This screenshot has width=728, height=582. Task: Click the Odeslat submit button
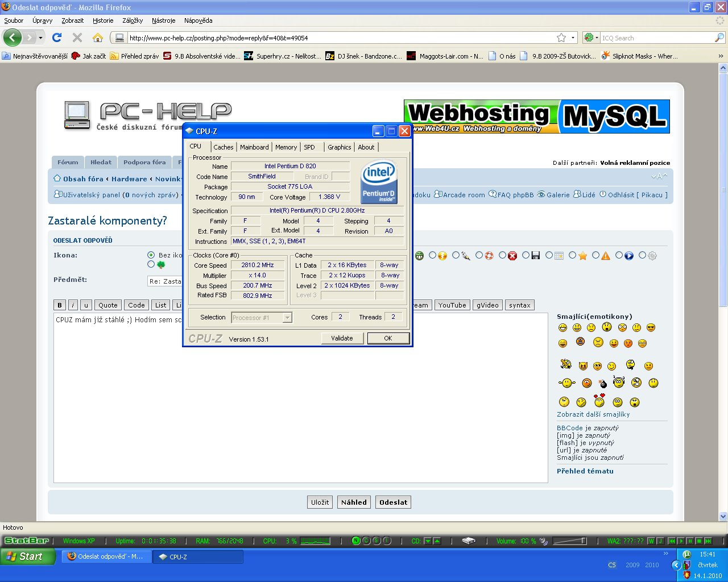(x=393, y=502)
